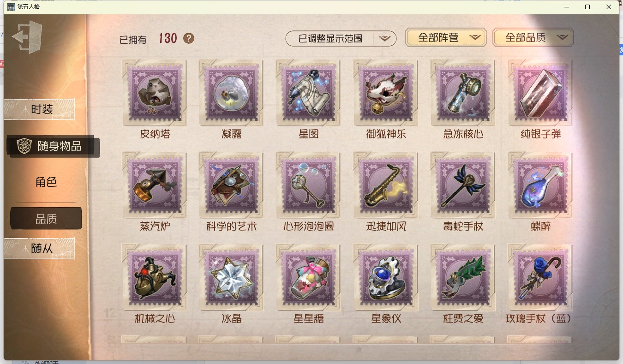The height and width of the screenshot is (364, 623).
Task: Switch to the 随从 pet tab
Action: pos(39,249)
